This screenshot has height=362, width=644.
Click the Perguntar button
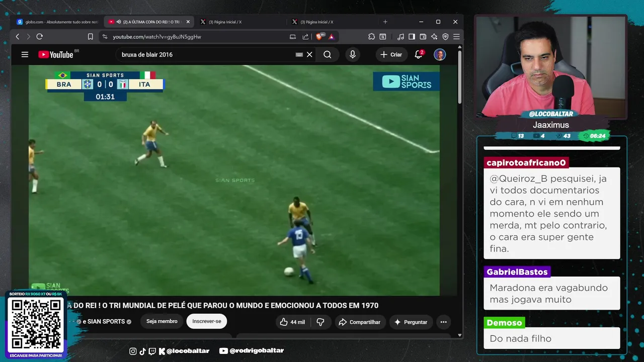[x=411, y=322]
